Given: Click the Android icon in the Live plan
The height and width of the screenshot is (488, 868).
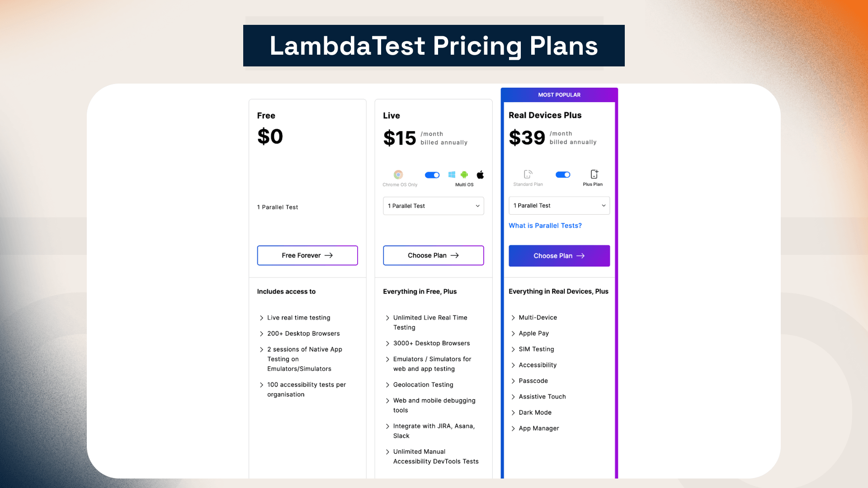Looking at the screenshot, I should tap(464, 174).
